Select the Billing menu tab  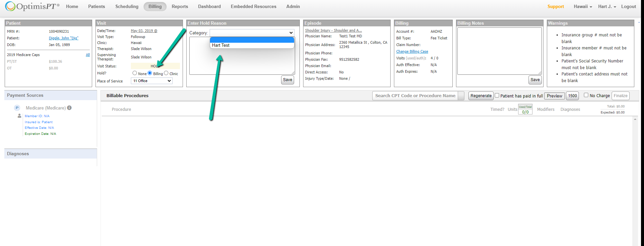tap(155, 6)
